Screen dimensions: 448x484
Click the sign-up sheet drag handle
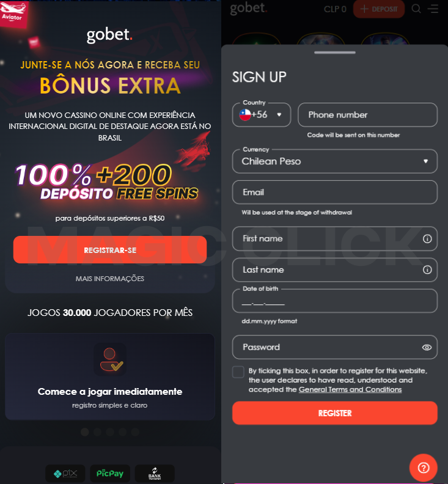335,53
